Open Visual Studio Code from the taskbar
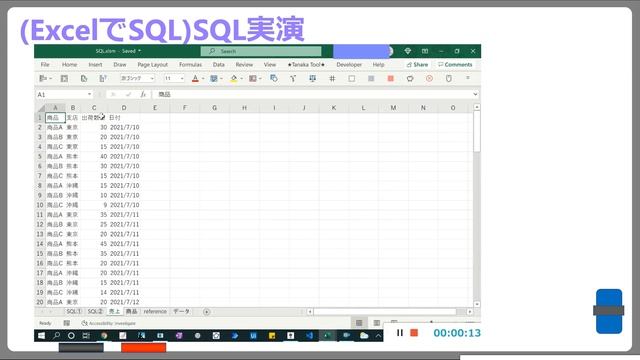Screen dimensions: 640x360 point(309,336)
